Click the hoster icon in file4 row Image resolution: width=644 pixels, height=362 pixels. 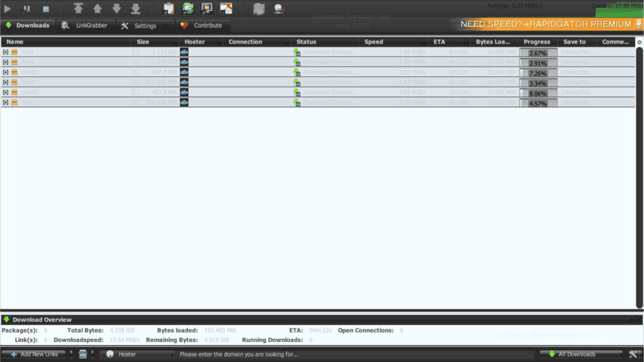[x=184, y=62]
